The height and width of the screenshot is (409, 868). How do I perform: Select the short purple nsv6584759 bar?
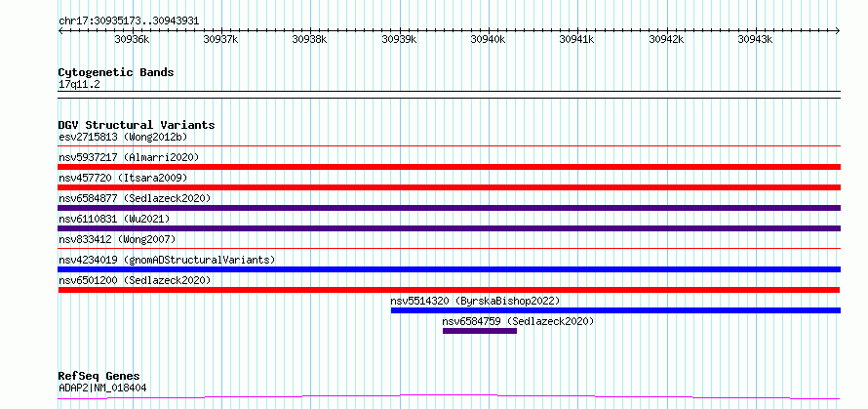[x=480, y=331]
